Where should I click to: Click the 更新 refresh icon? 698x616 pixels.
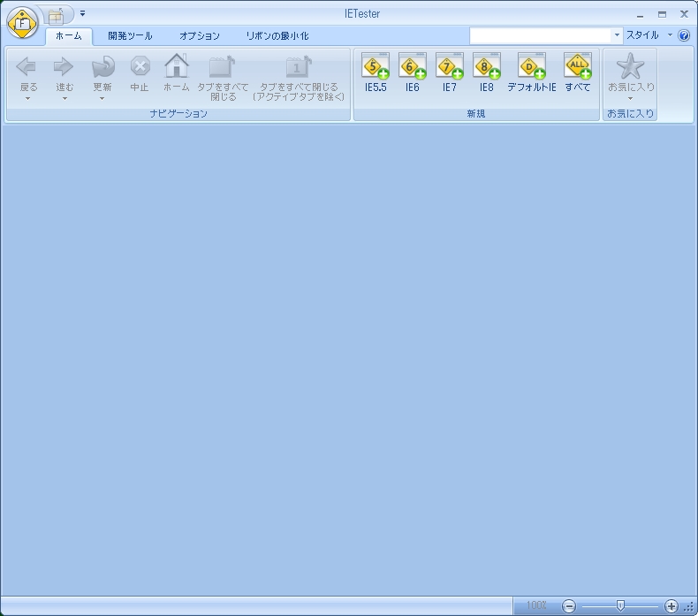pos(102,67)
